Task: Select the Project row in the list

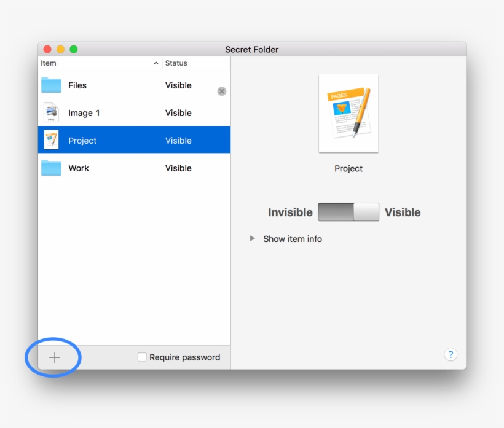Action: (123, 140)
